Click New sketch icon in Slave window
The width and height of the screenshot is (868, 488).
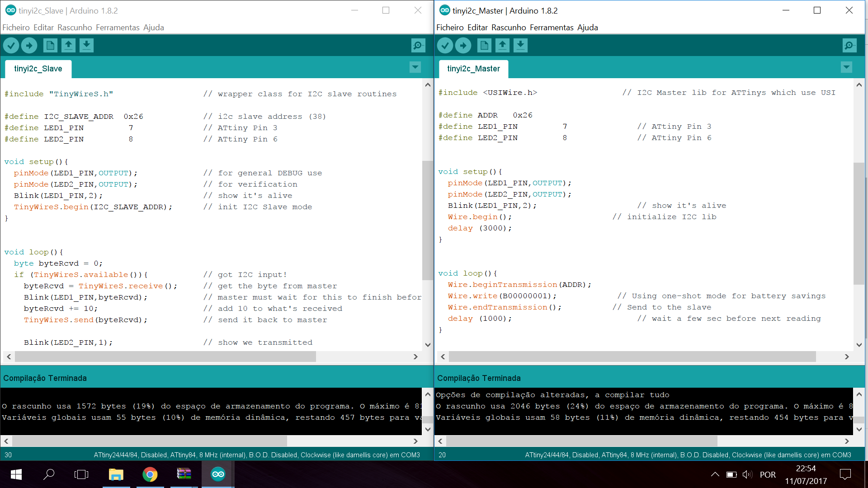(50, 45)
